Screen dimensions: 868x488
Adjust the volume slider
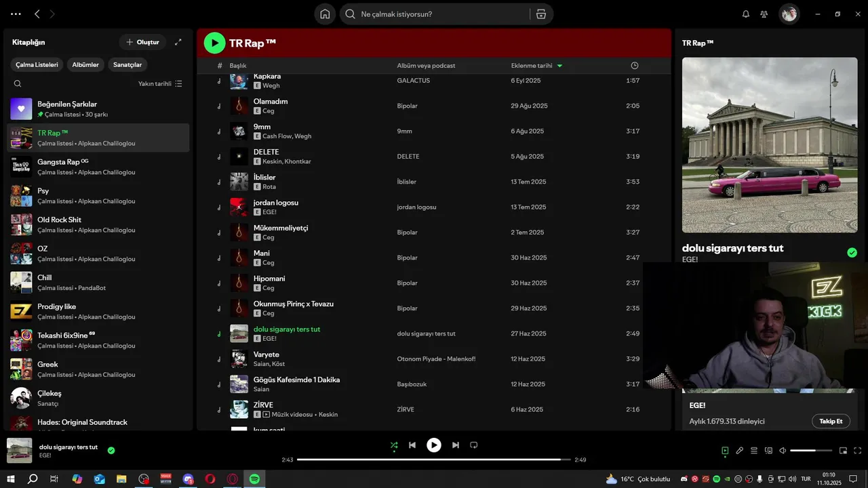811,451
